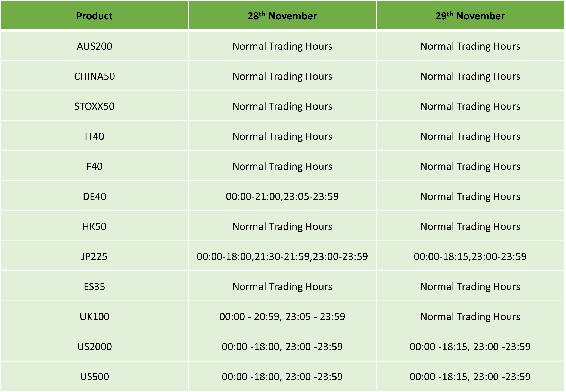566x392 pixels.
Task: Click the HK50 product label
Action: (x=94, y=226)
